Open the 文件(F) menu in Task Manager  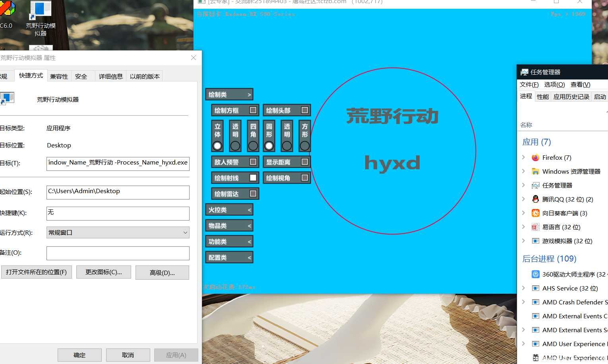[x=529, y=85]
